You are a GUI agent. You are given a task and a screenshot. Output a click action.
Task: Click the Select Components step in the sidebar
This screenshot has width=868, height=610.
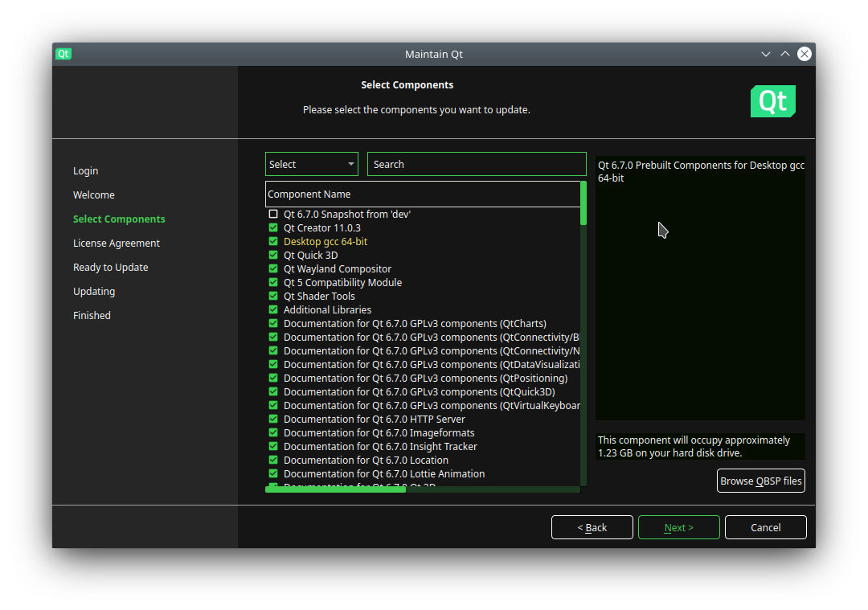click(x=119, y=219)
